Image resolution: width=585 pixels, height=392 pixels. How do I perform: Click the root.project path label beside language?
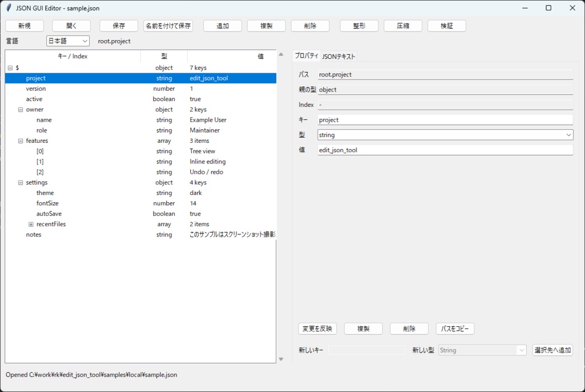pos(114,41)
